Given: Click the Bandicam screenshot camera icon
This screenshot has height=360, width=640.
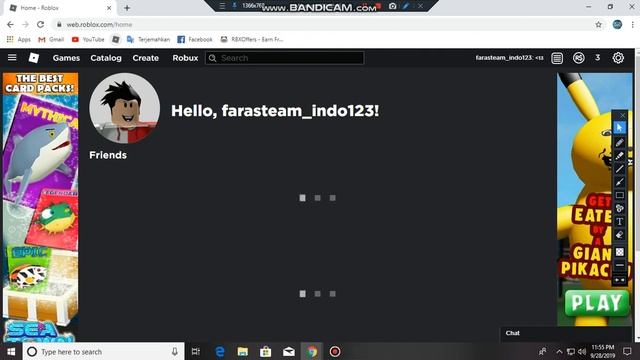Looking at the screenshot, I should coord(392,6).
